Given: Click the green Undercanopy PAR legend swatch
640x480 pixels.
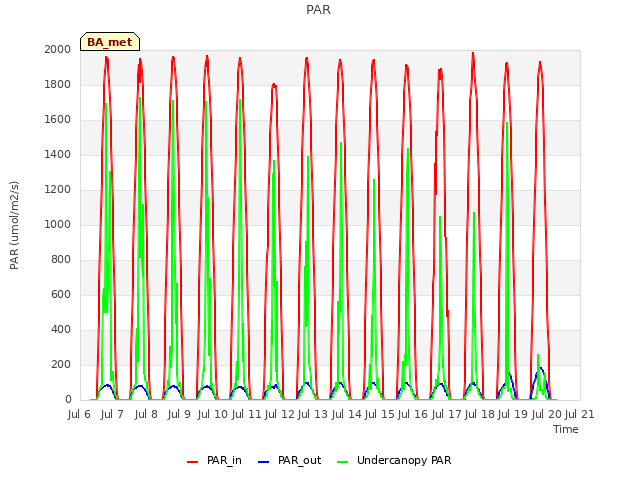Looking at the screenshot, I should click(x=343, y=461).
